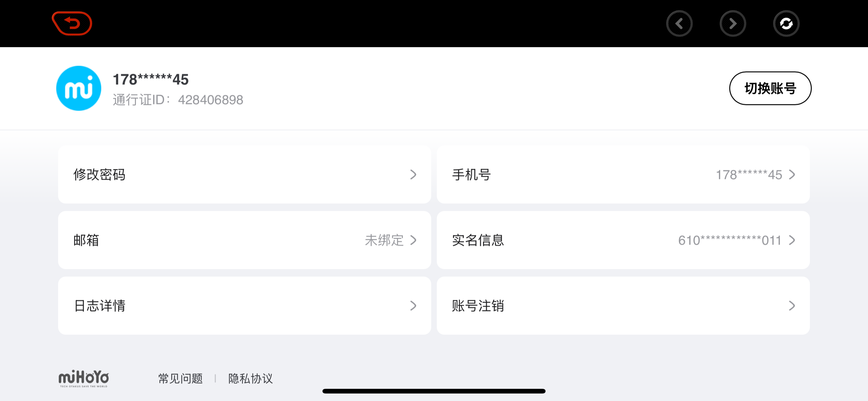The height and width of the screenshot is (401, 868).
Task: Expand the chevron on the 日志详情 row
Action: click(413, 306)
